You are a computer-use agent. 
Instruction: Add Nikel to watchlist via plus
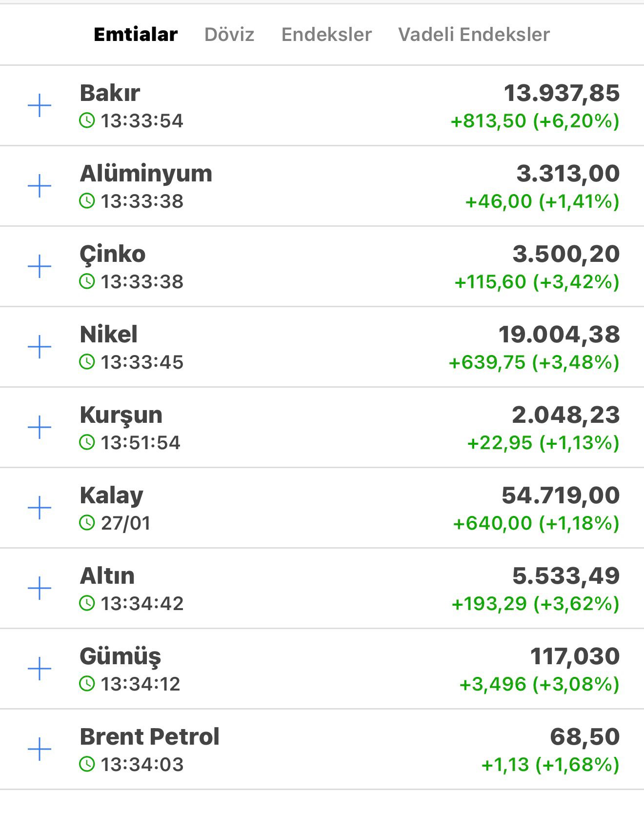(40, 347)
